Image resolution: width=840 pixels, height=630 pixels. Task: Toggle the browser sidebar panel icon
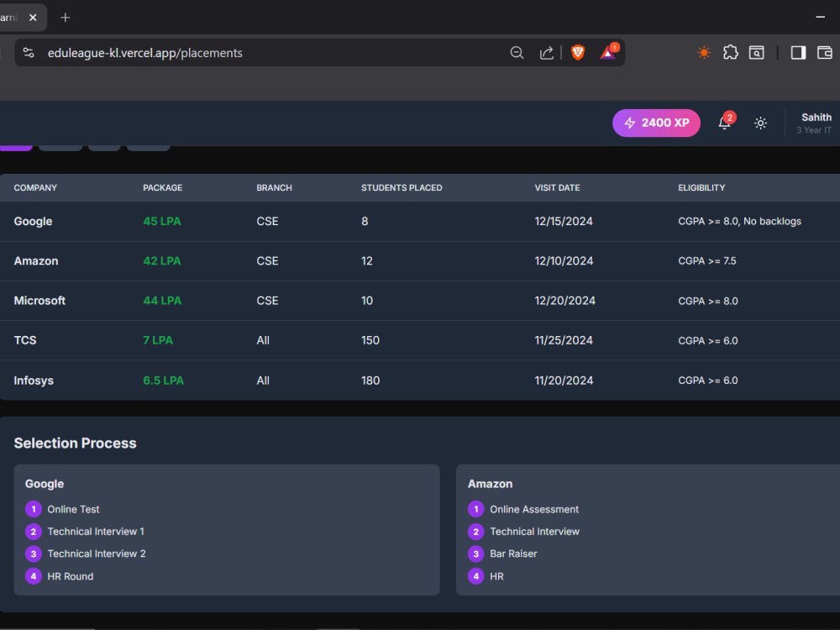tap(798, 52)
